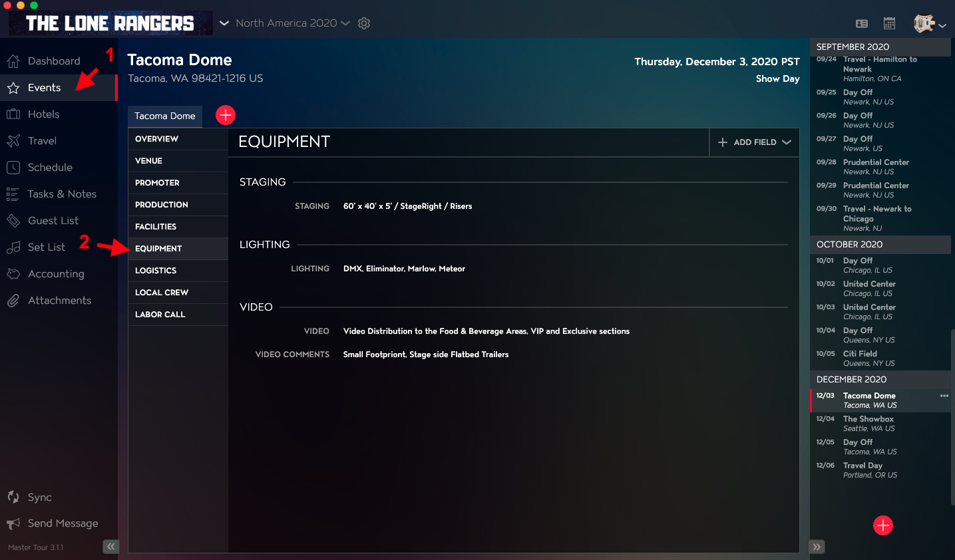Image resolution: width=955 pixels, height=560 pixels.
Task: Open Guest List label in sidebar
Action: [53, 221]
